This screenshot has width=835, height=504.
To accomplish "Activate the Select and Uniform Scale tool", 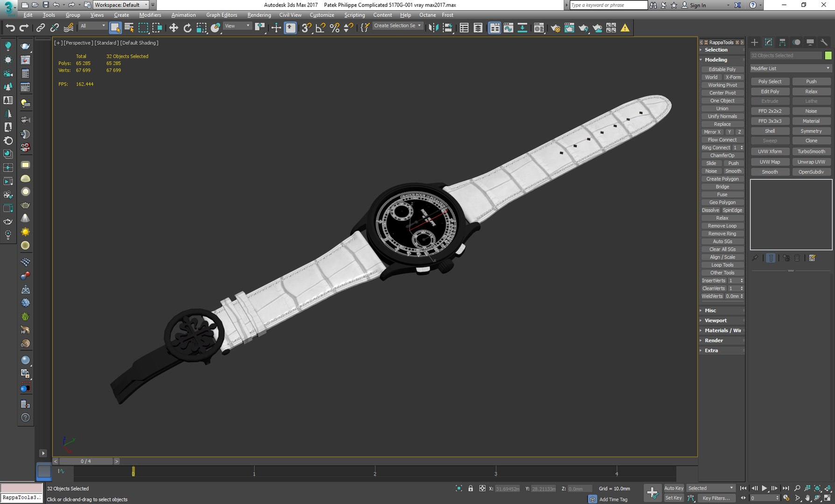I will coord(201,28).
